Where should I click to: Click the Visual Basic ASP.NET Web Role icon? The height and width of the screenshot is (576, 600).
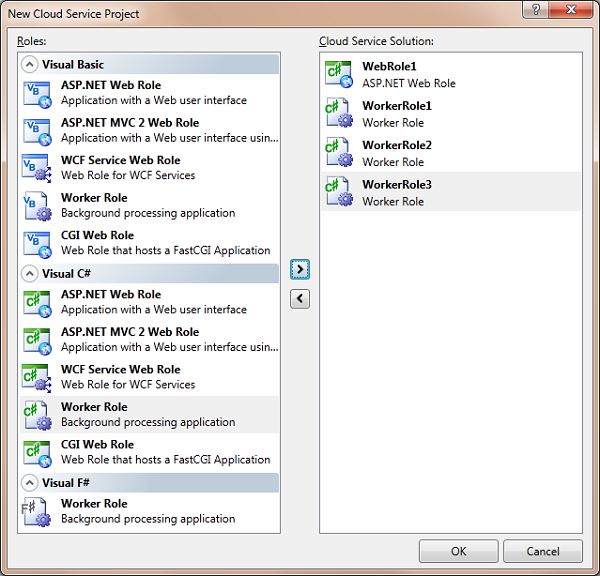pyautogui.click(x=37, y=92)
